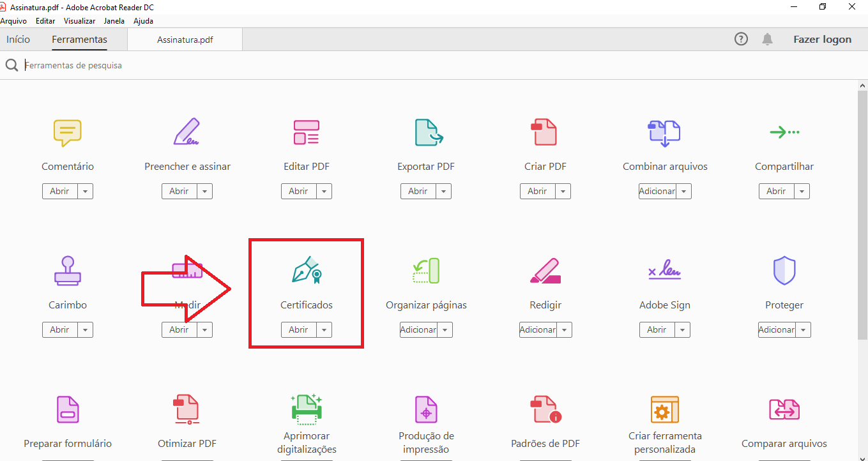Switch to the Ferramentas tab
Viewport: 868px width, 461px height.
(x=80, y=40)
